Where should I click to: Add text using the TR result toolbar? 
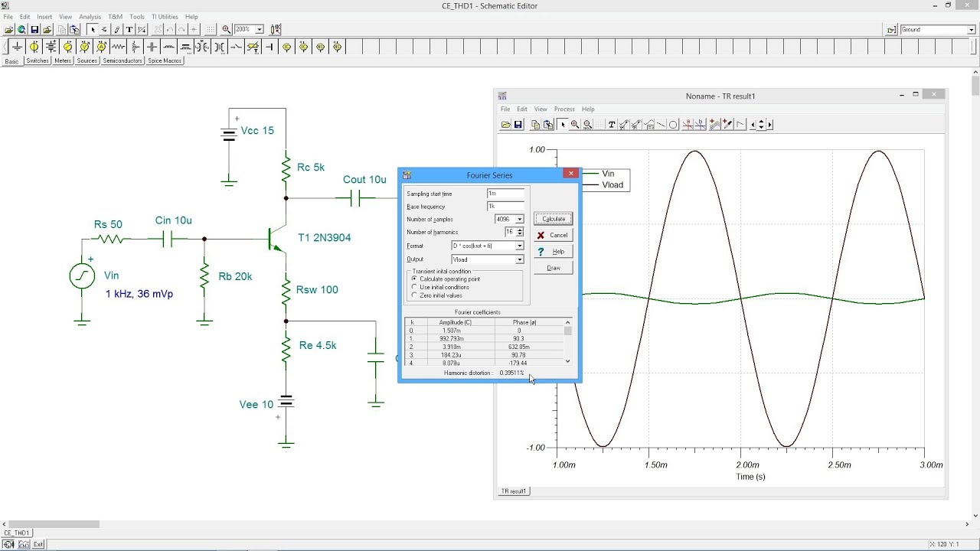[611, 125]
